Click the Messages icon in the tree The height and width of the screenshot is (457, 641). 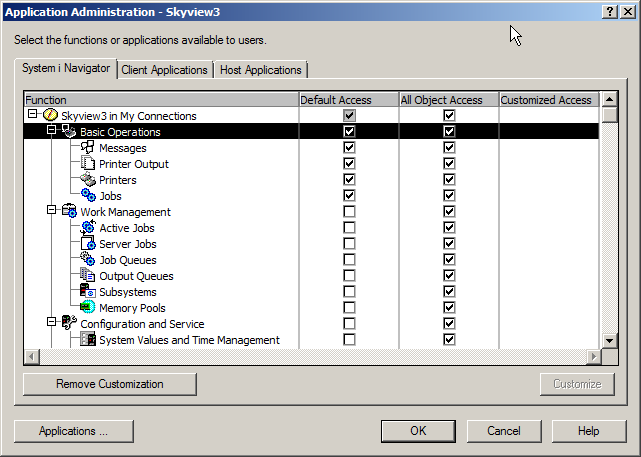pos(88,148)
